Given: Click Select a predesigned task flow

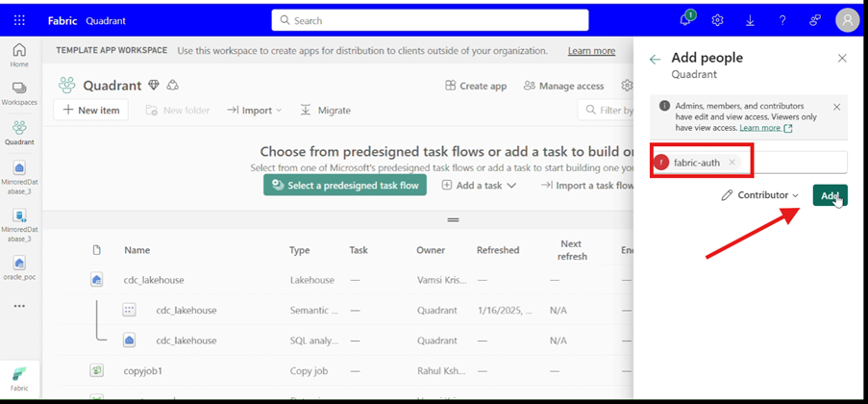Looking at the screenshot, I should coord(345,185).
